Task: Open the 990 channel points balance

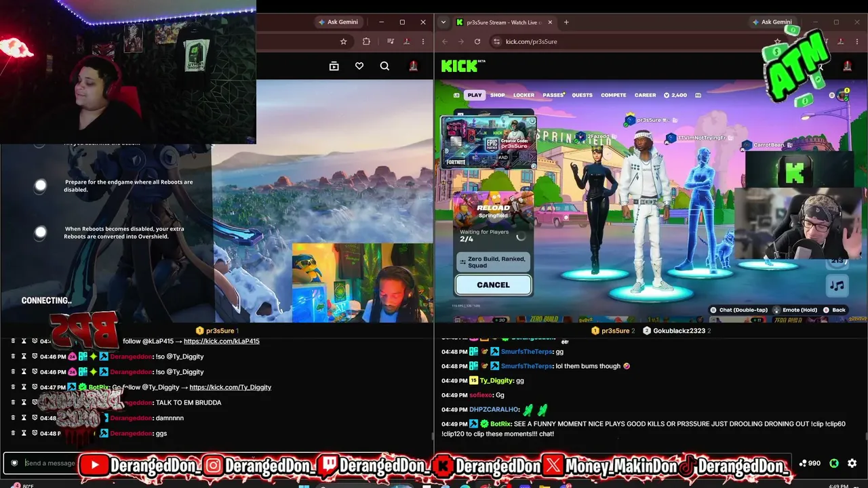Action: [x=810, y=463]
